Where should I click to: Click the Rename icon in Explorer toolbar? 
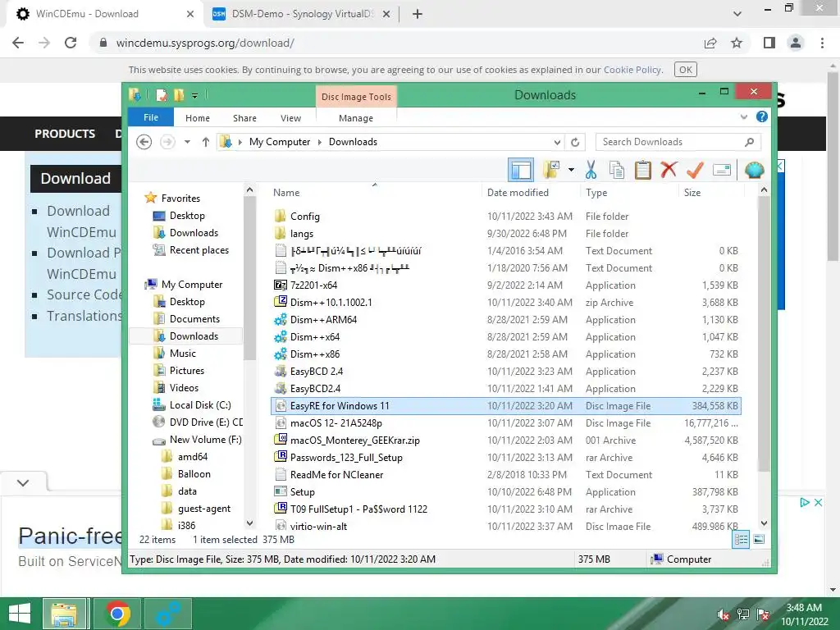pos(722,170)
